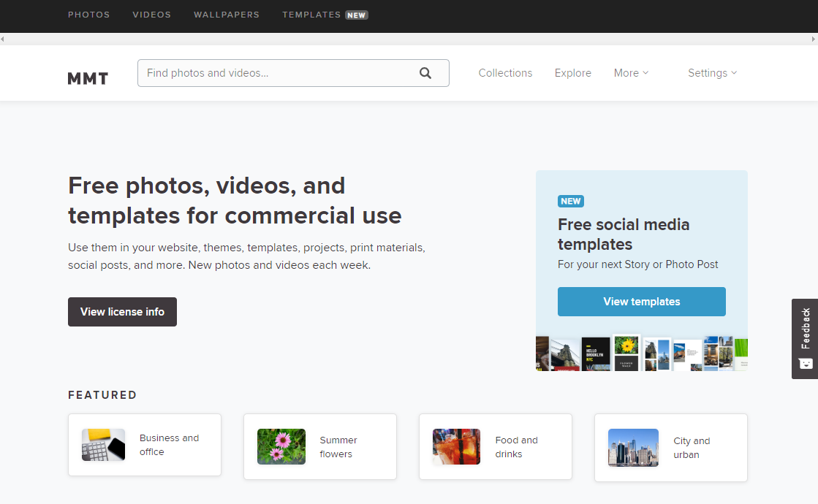Click the left scroll arrow on horizontal scrollbar
The image size is (818, 504).
3,39
